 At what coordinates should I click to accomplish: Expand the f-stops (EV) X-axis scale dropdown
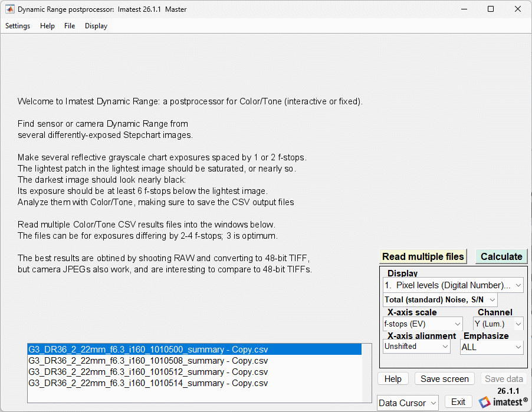(423, 324)
